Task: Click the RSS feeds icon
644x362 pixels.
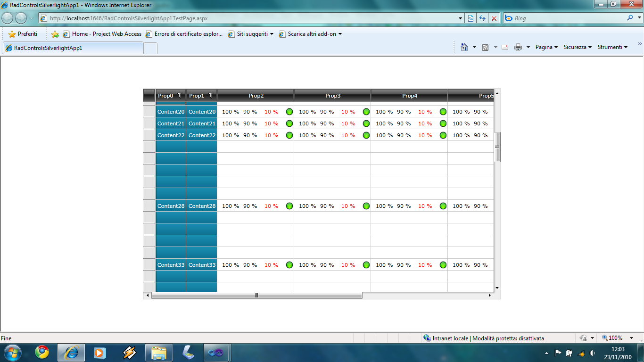Action: tap(485, 47)
